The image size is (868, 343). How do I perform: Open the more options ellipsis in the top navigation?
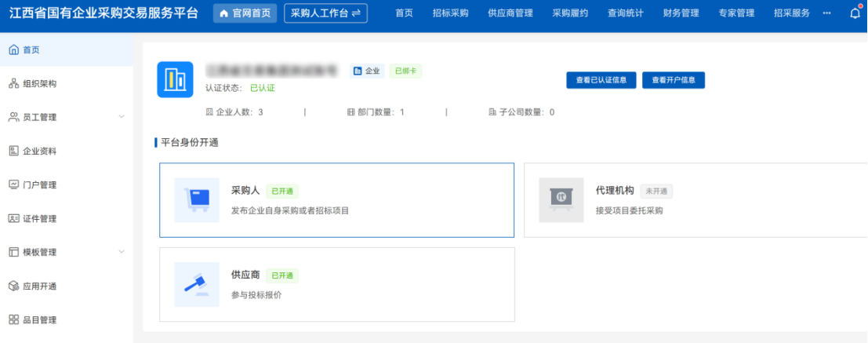(x=827, y=13)
